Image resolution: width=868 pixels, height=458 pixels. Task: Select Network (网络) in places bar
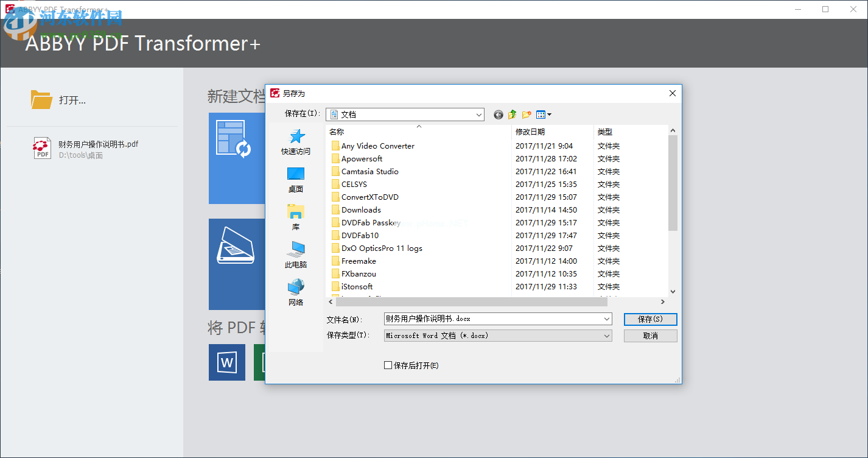[296, 294]
